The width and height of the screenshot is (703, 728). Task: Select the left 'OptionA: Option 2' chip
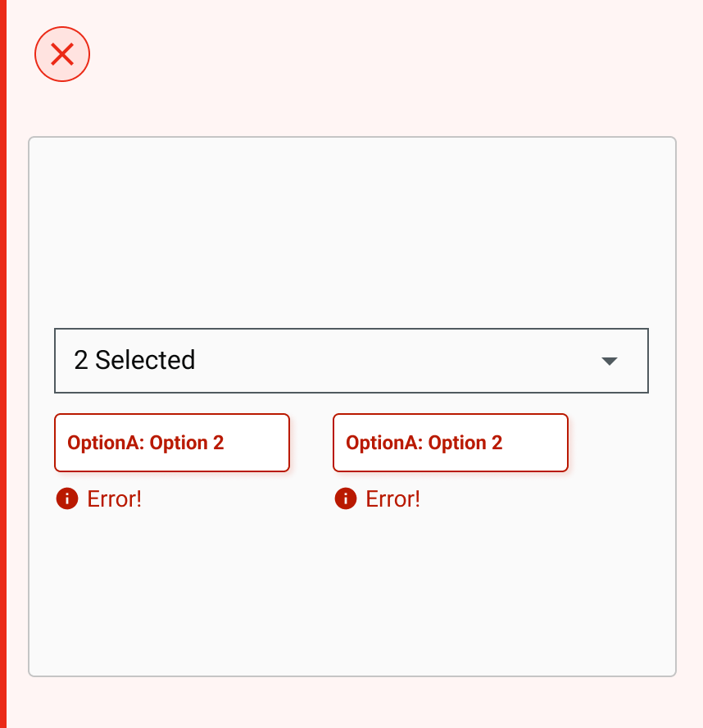(x=172, y=443)
